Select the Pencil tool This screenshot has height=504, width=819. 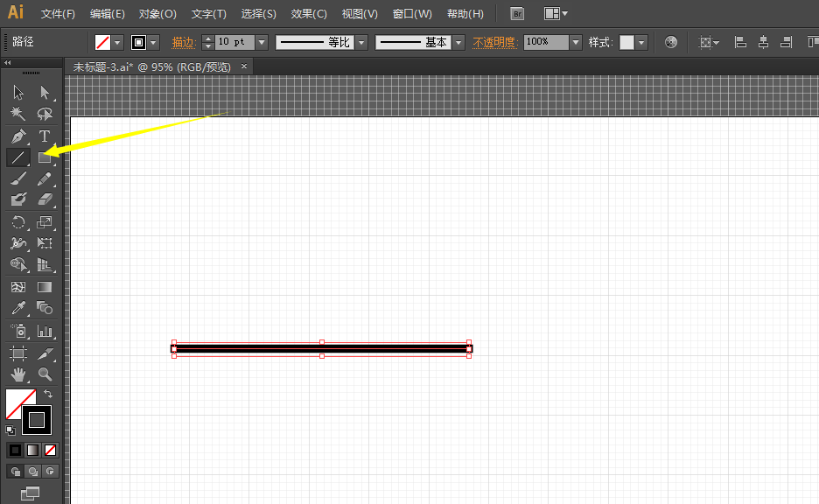[x=45, y=178]
